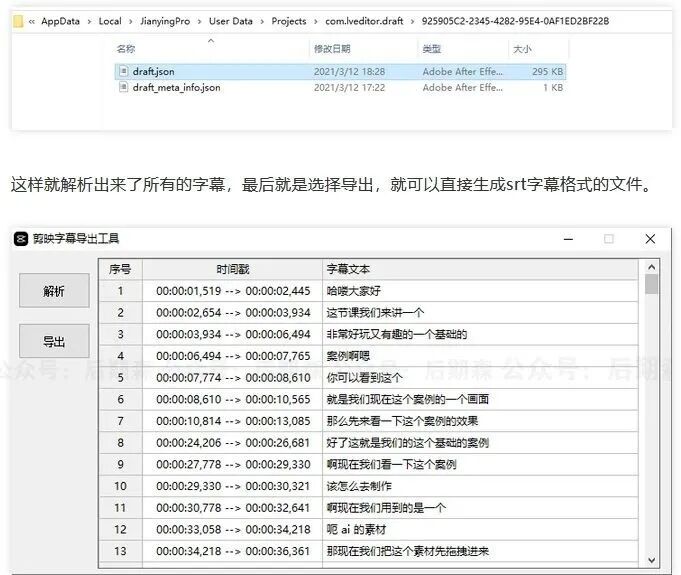
Task: Click the 导出 button
Action: (x=54, y=341)
